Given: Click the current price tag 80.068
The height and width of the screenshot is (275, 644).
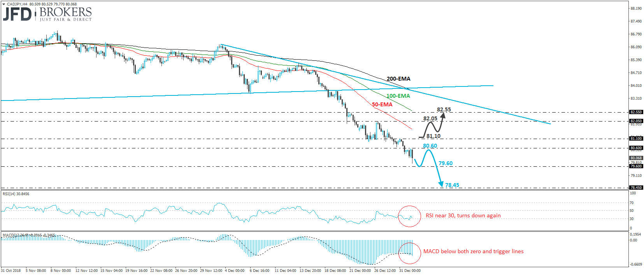Looking at the screenshot, I should [636, 158].
